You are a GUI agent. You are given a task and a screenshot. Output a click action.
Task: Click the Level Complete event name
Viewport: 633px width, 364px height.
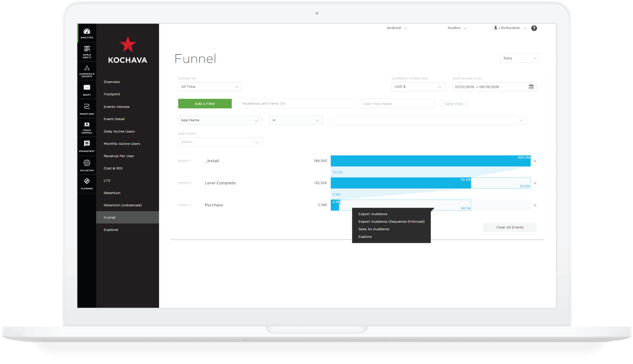[x=220, y=183]
